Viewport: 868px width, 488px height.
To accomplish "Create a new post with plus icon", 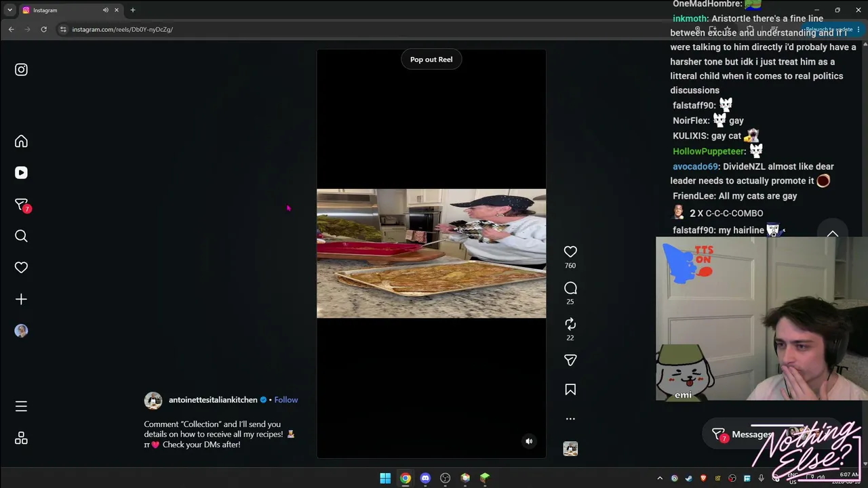I will tap(21, 299).
